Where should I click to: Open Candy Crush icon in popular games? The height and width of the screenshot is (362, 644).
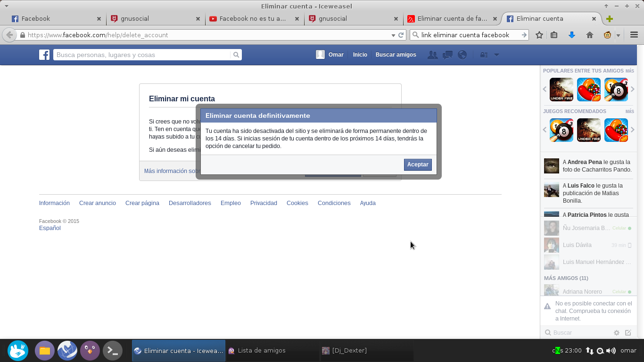tap(589, 90)
